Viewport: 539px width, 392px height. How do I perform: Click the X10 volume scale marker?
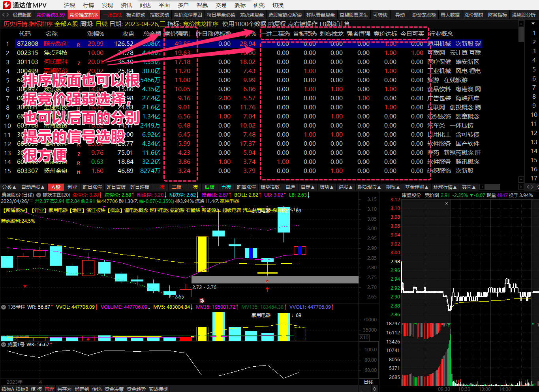(364, 338)
